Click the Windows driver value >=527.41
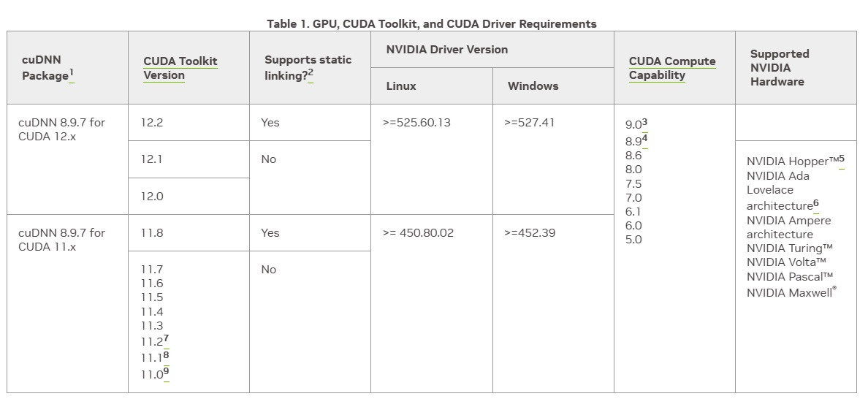868x399 pixels. tap(529, 122)
